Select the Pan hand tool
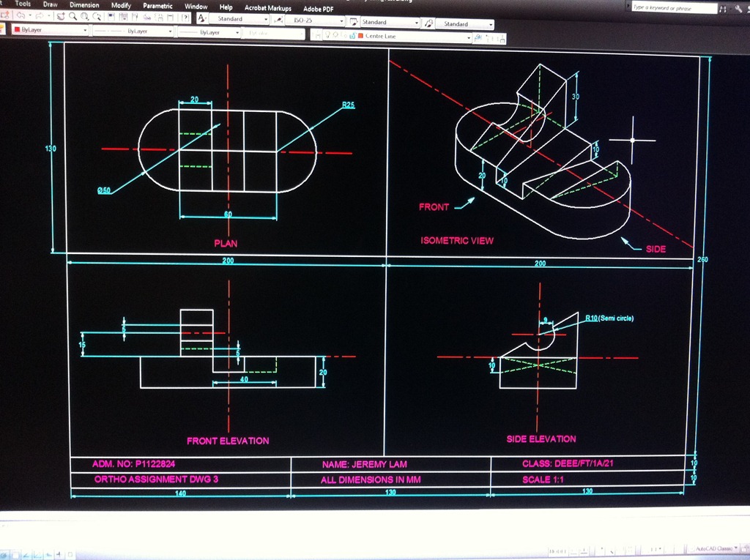Viewport: 750px width, 560px height. [61, 17]
